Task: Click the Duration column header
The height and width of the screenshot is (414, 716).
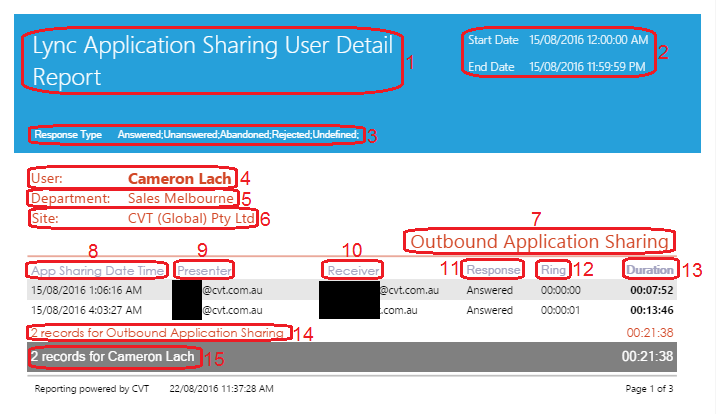Action: pyautogui.click(x=650, y=270)
